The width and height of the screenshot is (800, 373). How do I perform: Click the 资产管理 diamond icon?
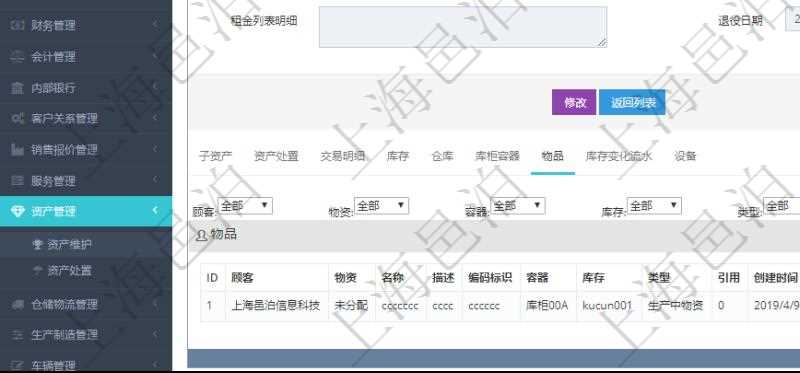17,211
